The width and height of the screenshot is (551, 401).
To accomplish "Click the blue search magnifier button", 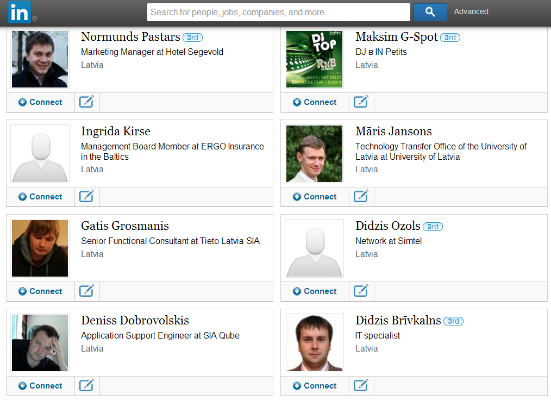I will point(430,12).
